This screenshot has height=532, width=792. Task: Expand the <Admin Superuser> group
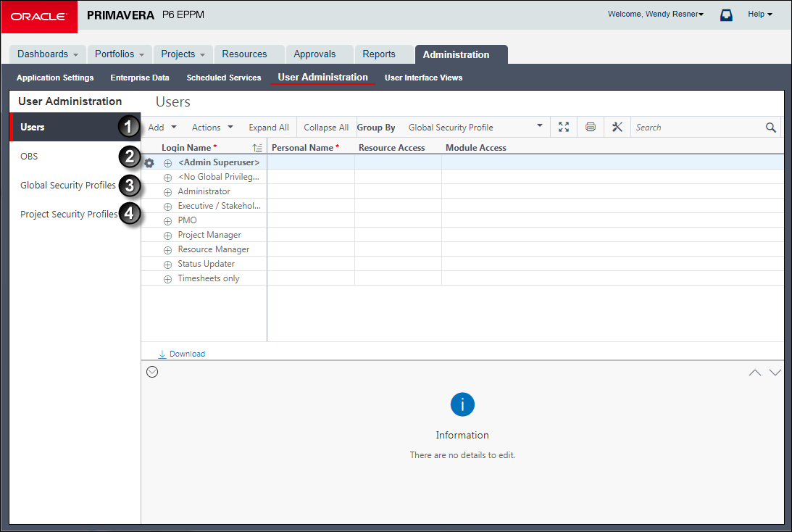point(167,163)
